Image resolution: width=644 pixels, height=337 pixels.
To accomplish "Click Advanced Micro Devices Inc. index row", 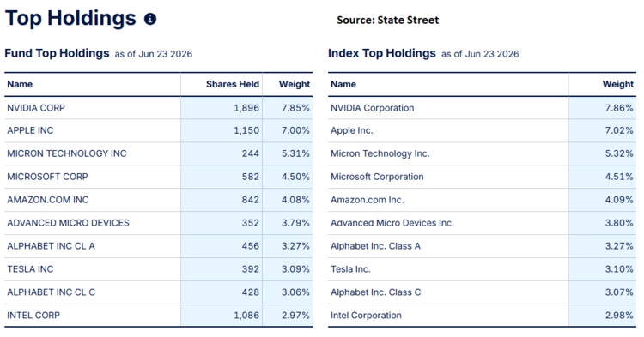I will point(392,223).
